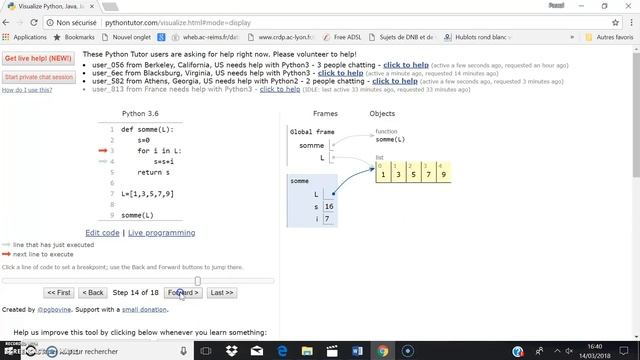Image resolution: width=640 pixels, height=360 pixels.
Task: Open Task View from the taskbar
Action: click(x=206, y=351)
